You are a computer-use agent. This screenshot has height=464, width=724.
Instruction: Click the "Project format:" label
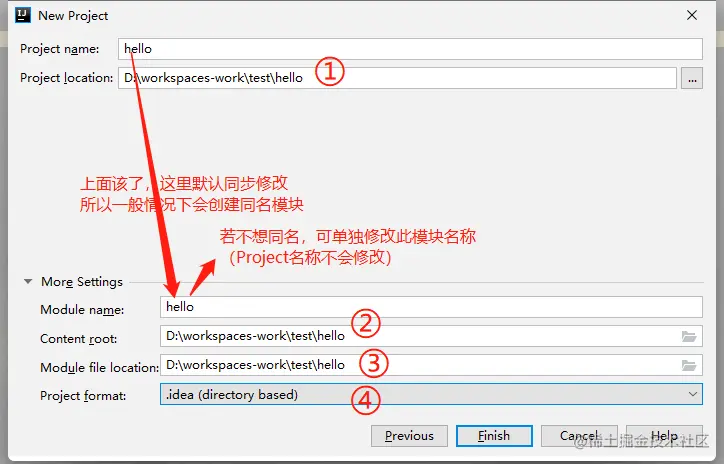[x=83, y=396]
